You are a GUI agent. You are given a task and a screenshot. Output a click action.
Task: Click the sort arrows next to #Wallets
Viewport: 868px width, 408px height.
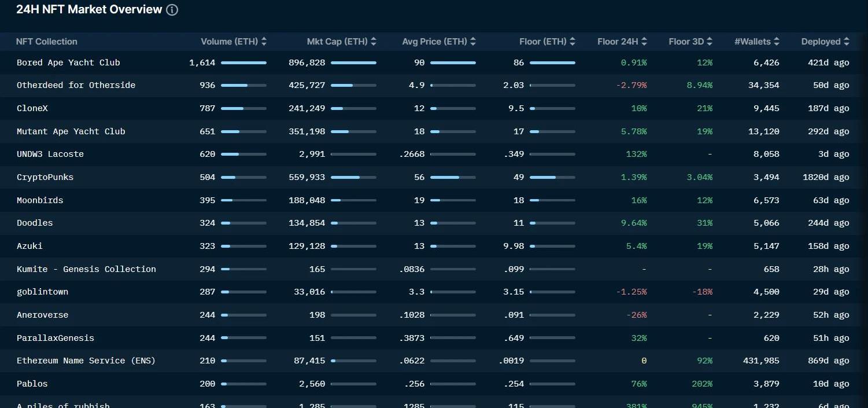[777, 42]
